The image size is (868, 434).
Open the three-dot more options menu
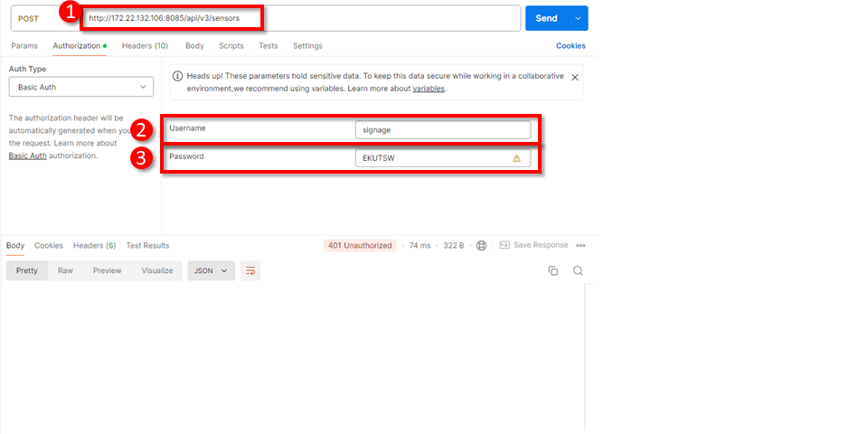pyautogui.click(x=580, y=245)
